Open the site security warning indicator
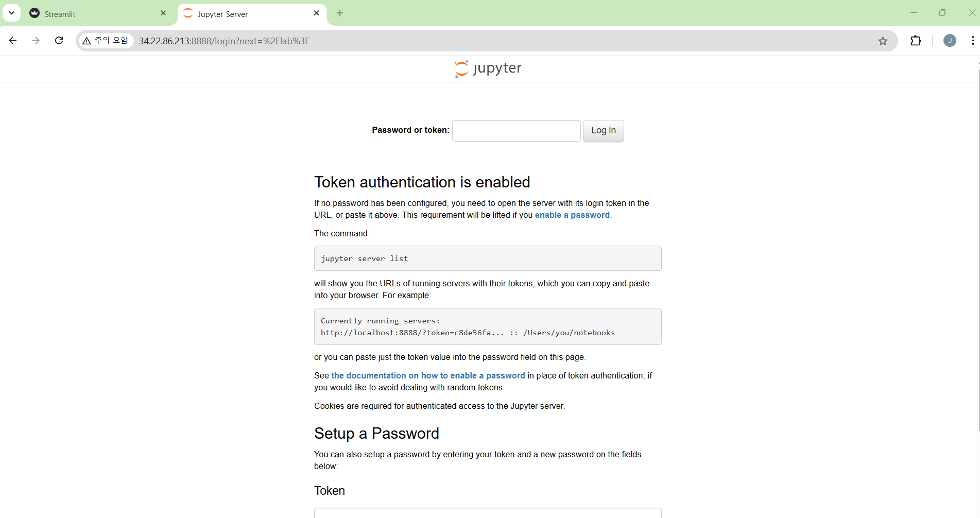The height and width of the screenshot is (518, 980). [105, 41]
